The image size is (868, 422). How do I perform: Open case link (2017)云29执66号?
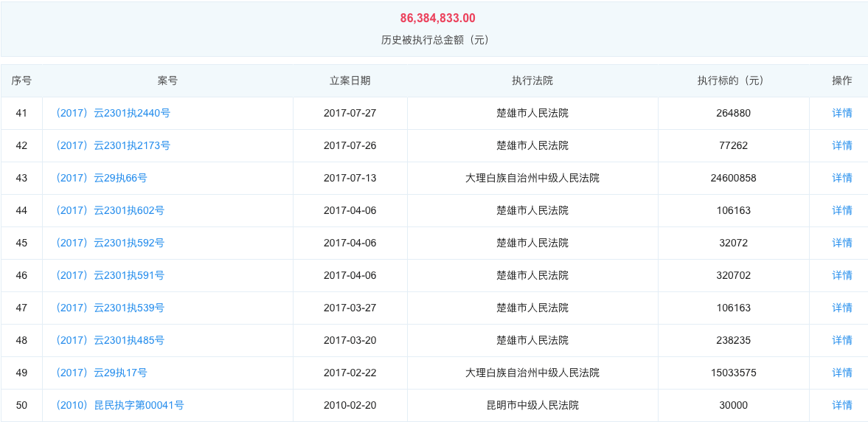coord(101,178)
